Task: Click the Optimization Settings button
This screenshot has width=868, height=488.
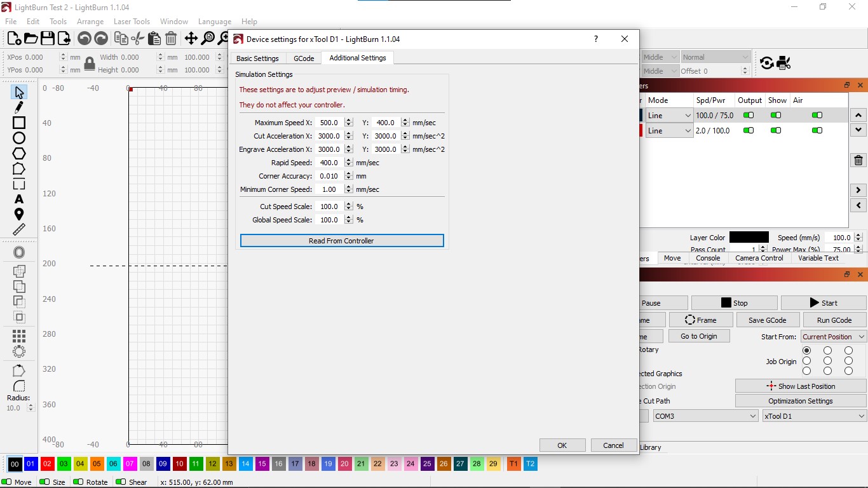Action: 801,401
